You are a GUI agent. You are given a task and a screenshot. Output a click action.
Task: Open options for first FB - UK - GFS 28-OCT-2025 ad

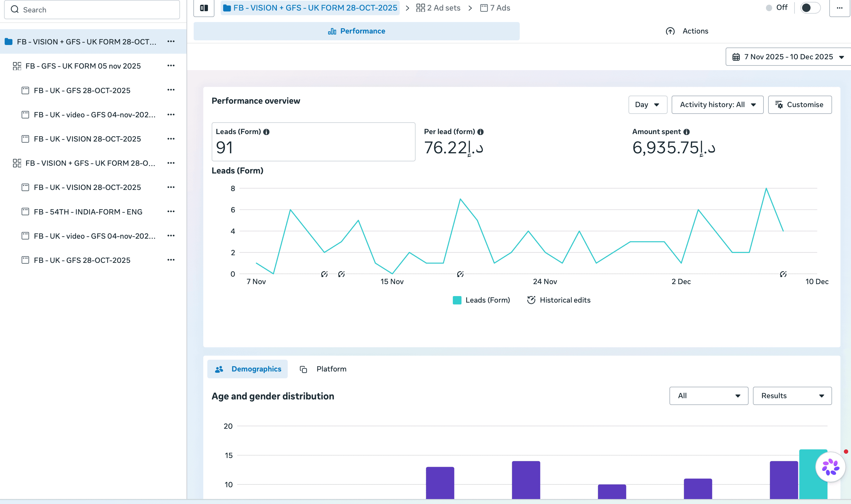(171, 90)
